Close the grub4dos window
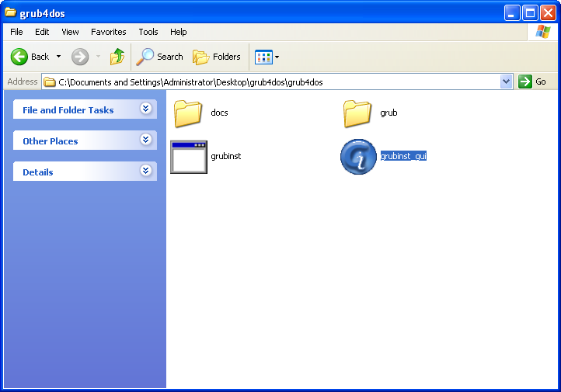Viewport: 561px width, 392px height. pos(548,13)
